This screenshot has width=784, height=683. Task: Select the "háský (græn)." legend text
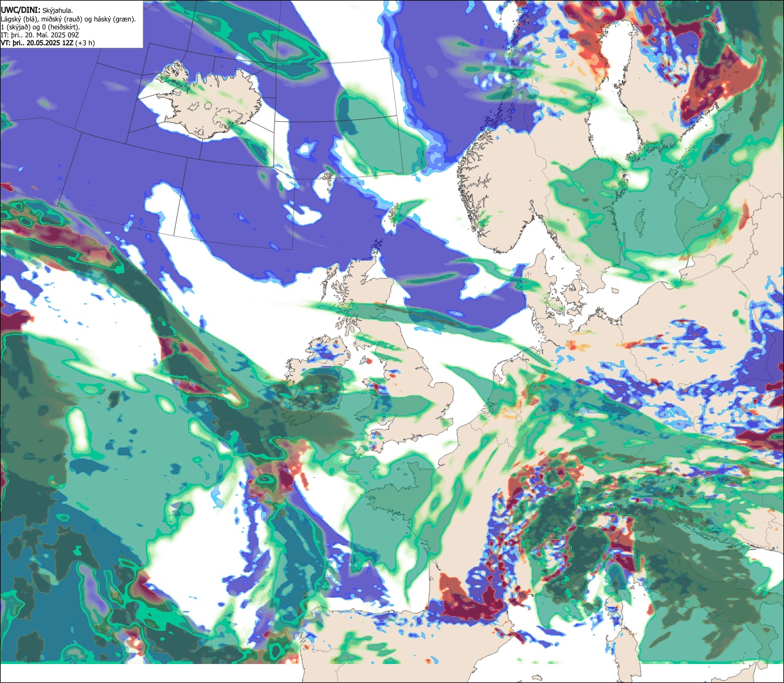point(115,19)
